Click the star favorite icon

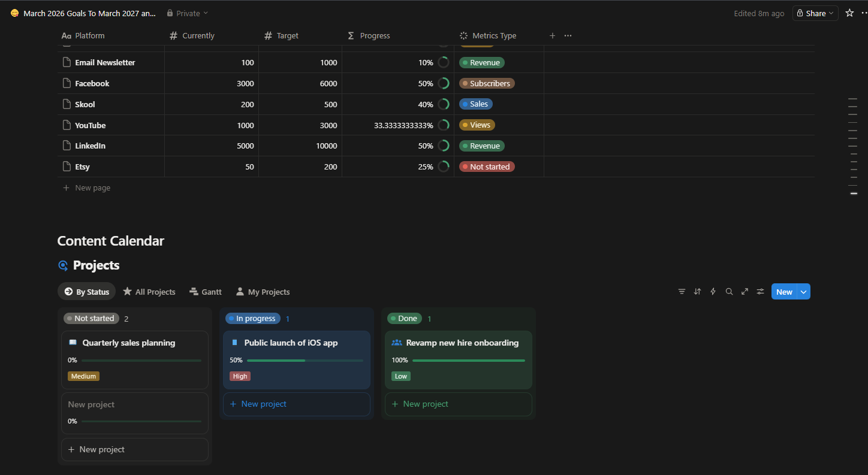849,13
